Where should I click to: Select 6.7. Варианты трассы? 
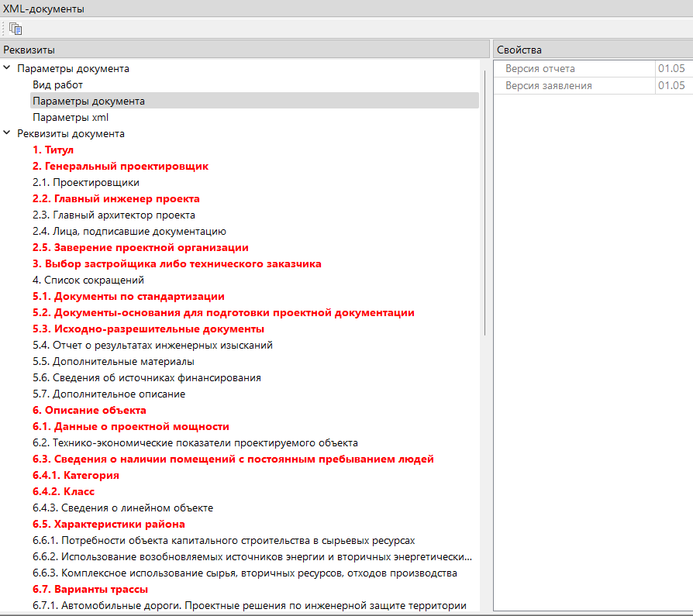coord(90,590)
